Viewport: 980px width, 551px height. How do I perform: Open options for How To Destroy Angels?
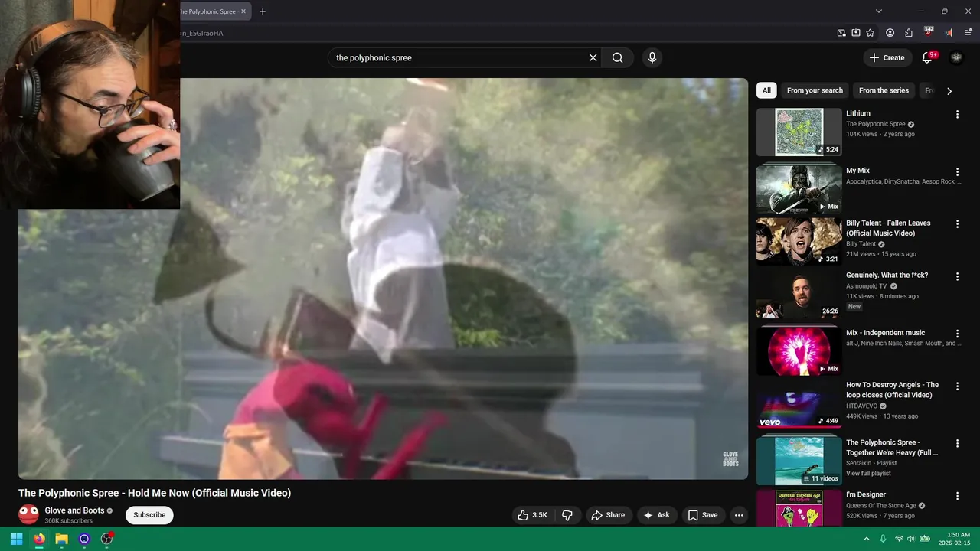[957, 386]
